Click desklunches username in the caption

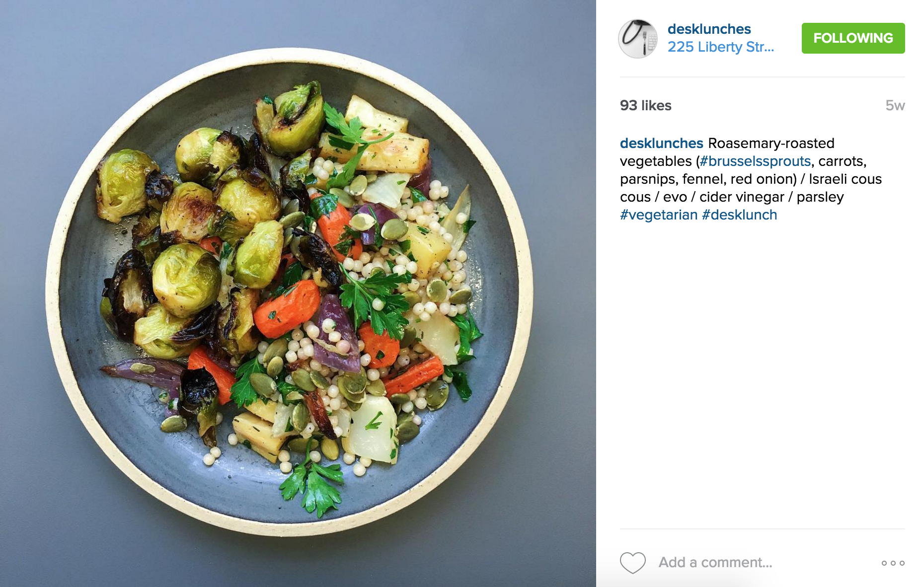pyautogui.click(x=661, y=143)
